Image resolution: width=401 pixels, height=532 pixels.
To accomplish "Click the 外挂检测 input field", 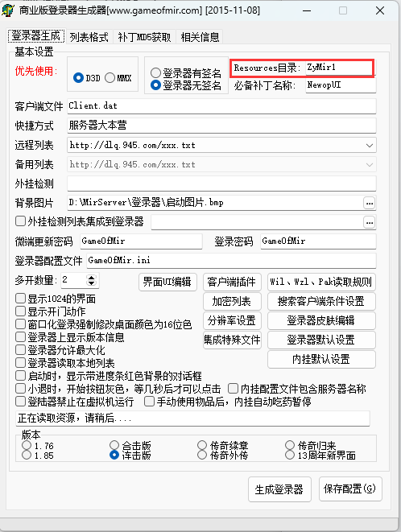I will coord(221,184).
